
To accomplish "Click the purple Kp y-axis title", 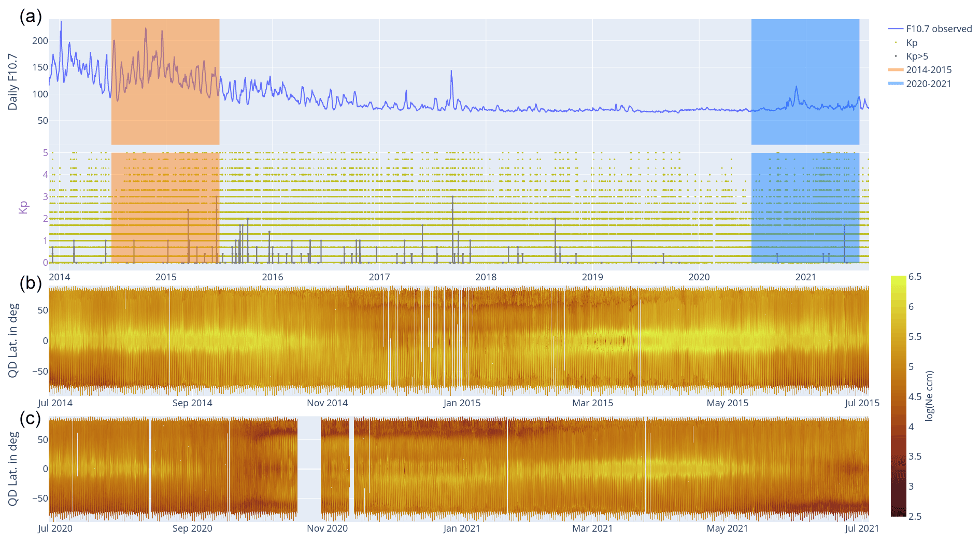I will (x=23, y=207).
